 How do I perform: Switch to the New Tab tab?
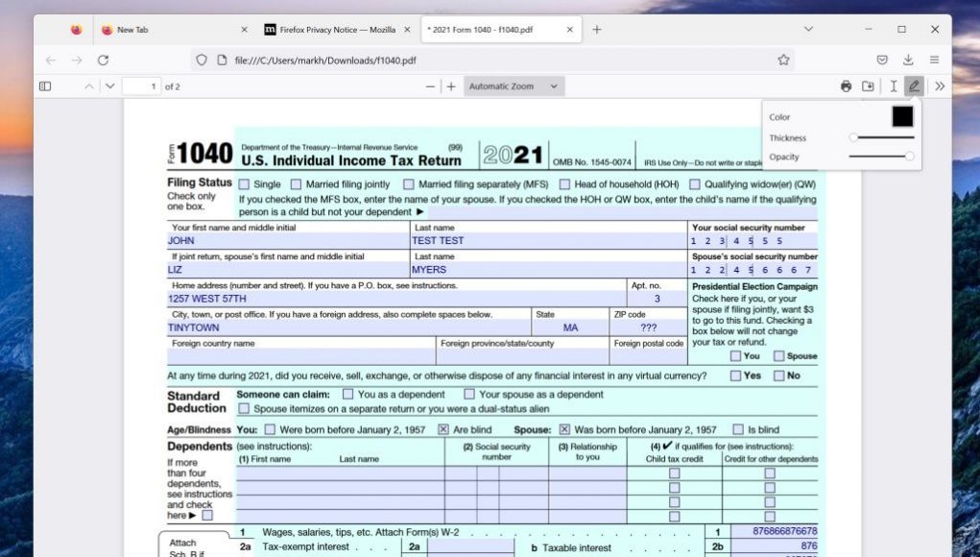pos(174,30)
